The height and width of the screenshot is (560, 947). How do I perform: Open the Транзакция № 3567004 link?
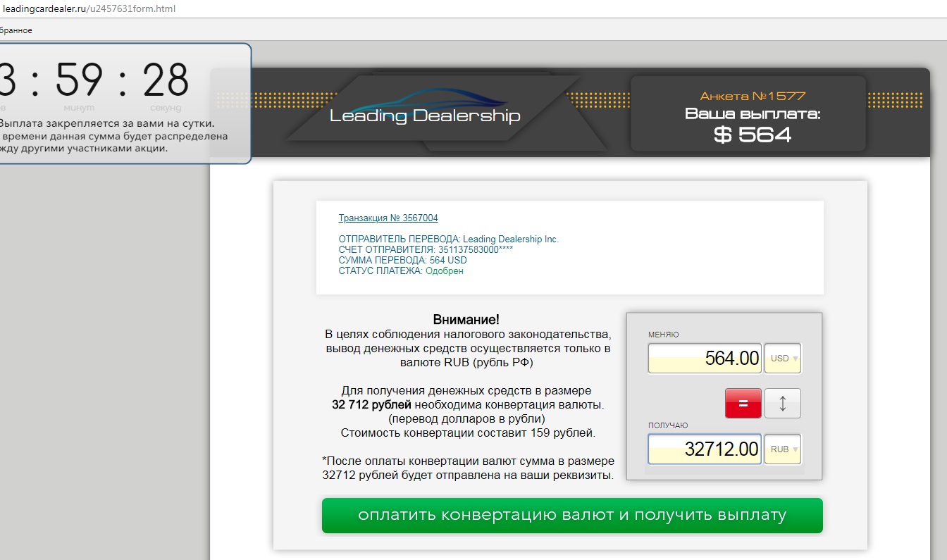pos(388,218)
